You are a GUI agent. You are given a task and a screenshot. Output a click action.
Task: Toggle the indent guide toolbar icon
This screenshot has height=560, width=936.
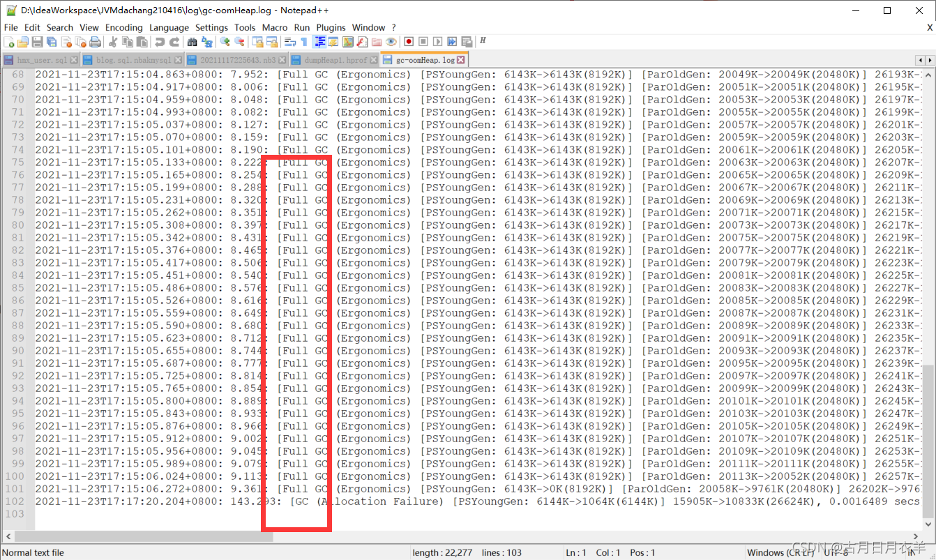pos(320,42)
